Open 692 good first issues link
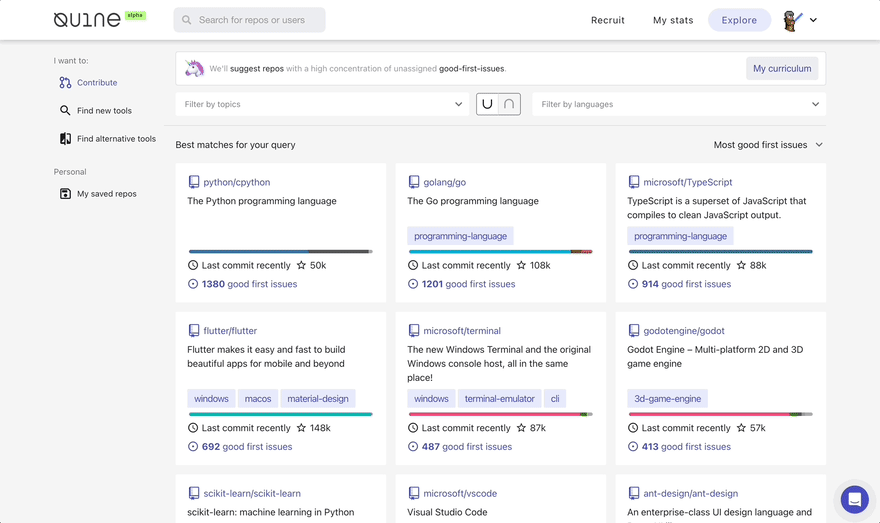This screenshot has height=523, width=880. click(x=247, y=447)
